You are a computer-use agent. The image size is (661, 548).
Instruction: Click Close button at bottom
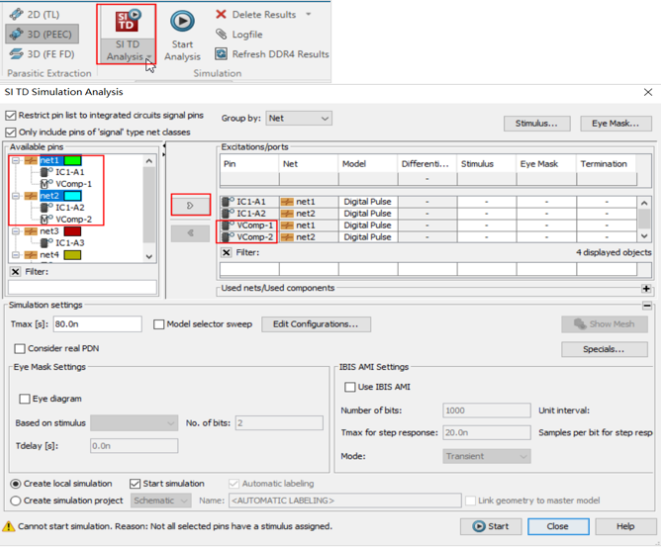click(558, 526)
